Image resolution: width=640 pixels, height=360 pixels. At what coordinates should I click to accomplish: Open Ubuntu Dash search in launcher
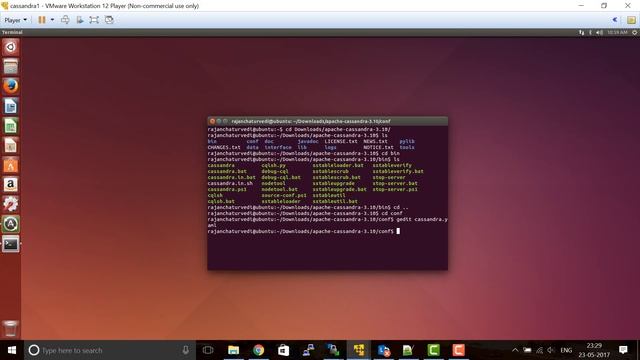tap(11, 47)
